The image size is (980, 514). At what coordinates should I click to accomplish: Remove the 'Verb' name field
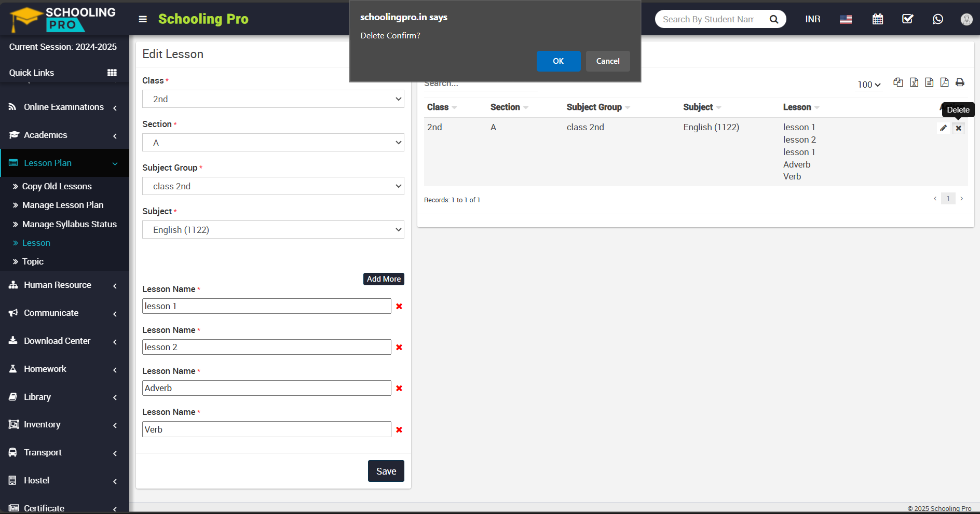(399, 430)
